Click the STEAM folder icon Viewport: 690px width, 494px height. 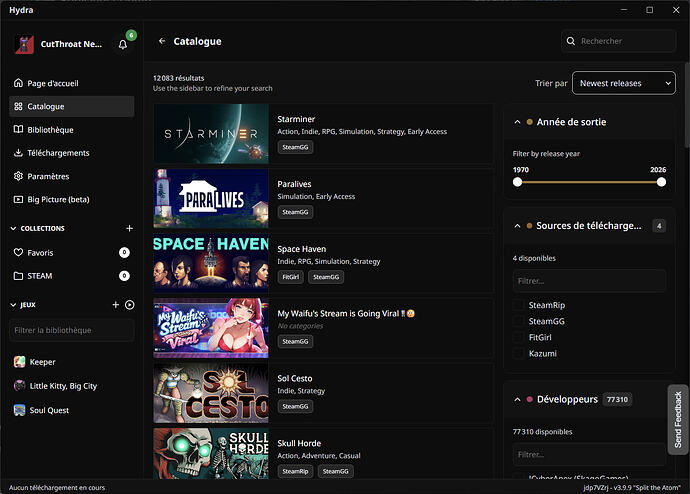point(18,276)
